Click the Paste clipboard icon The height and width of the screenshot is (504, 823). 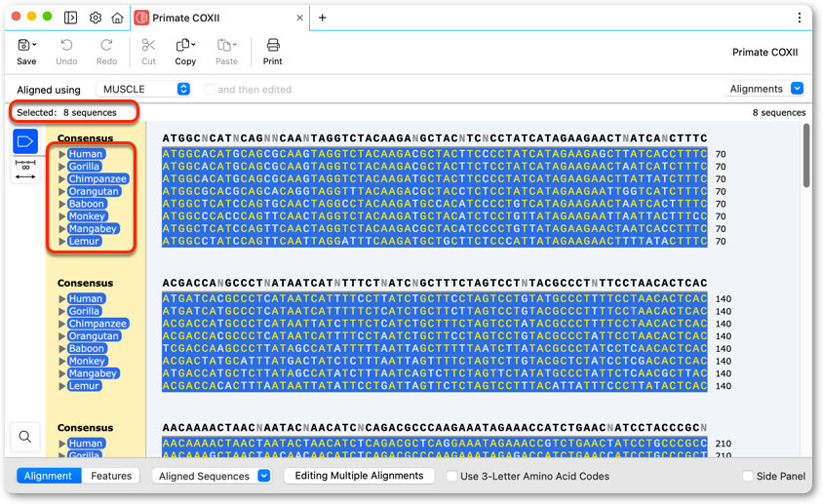coord(224,45)
